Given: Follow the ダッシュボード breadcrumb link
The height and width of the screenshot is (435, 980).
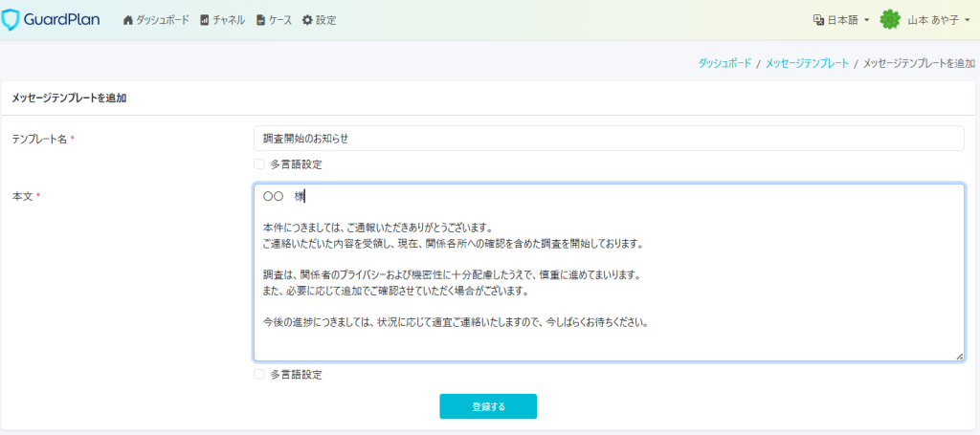Looking at the screenshot, I should (x=724, y=63).
